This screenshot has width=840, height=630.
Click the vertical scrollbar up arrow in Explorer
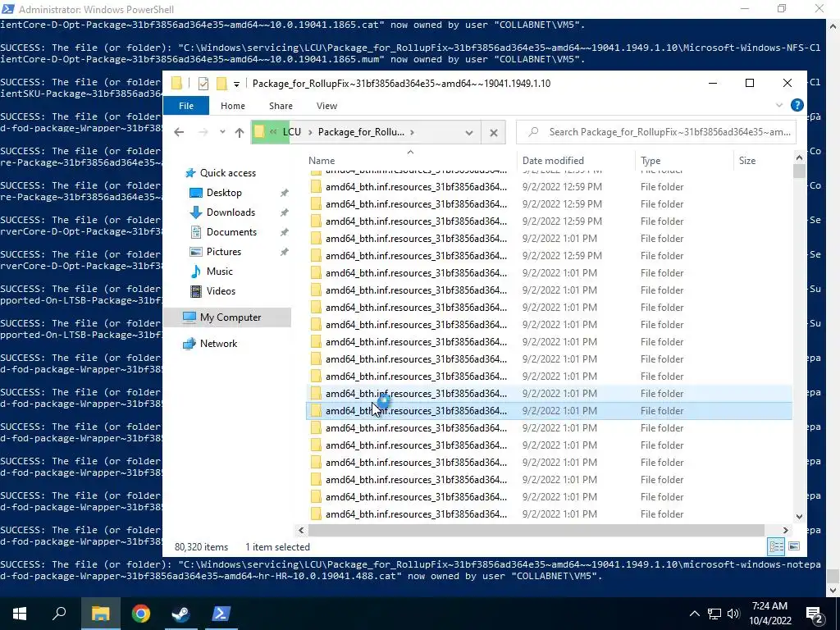click(799, 157)
